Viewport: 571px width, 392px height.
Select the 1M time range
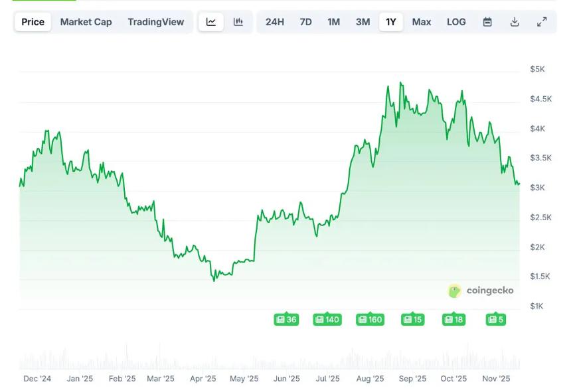pos(333,22)
